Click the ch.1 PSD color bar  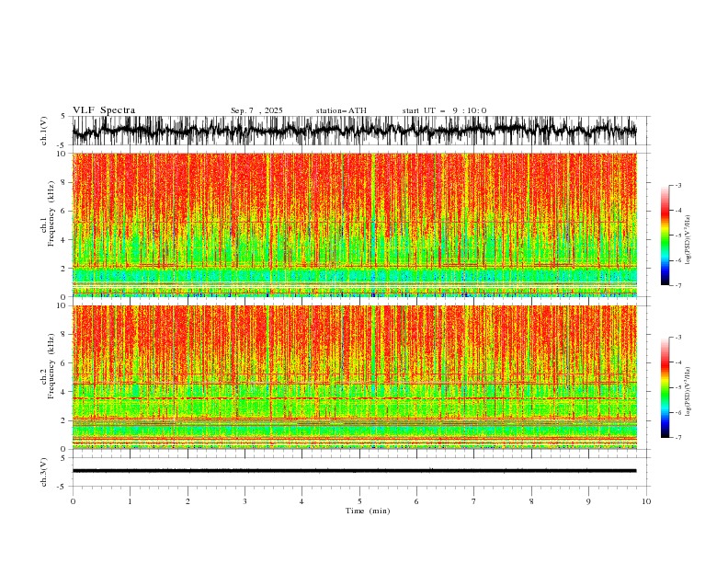[x=665, y=236]
